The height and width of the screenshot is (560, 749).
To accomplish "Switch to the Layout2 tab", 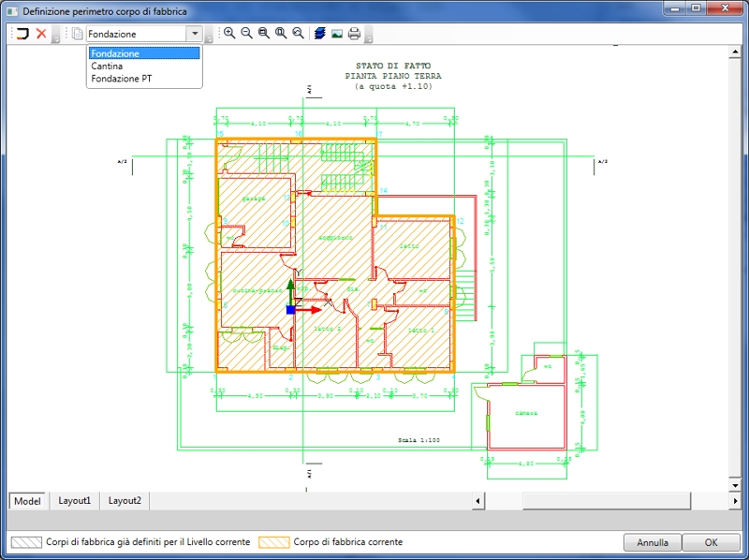I will pyautogui.click(x=125, y=501).
